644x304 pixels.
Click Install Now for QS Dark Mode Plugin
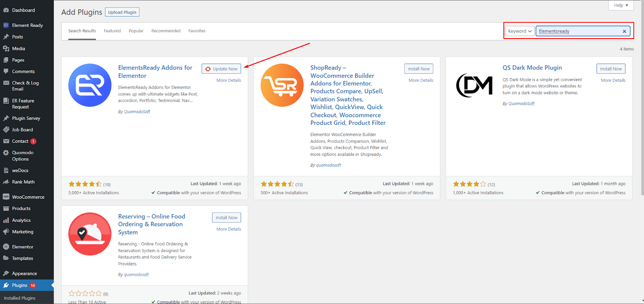pos(611,69)
